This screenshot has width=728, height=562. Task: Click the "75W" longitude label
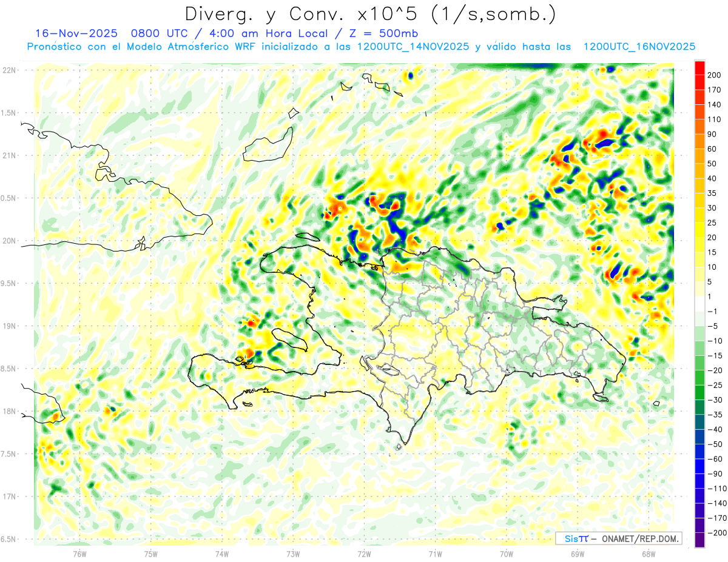pyautogui.click(x=151, y=554)
